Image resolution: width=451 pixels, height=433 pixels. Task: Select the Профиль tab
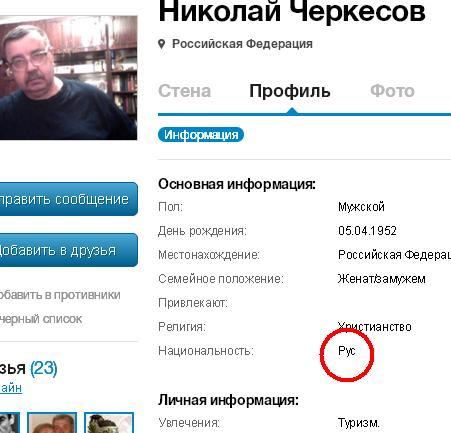click(290, 91)
